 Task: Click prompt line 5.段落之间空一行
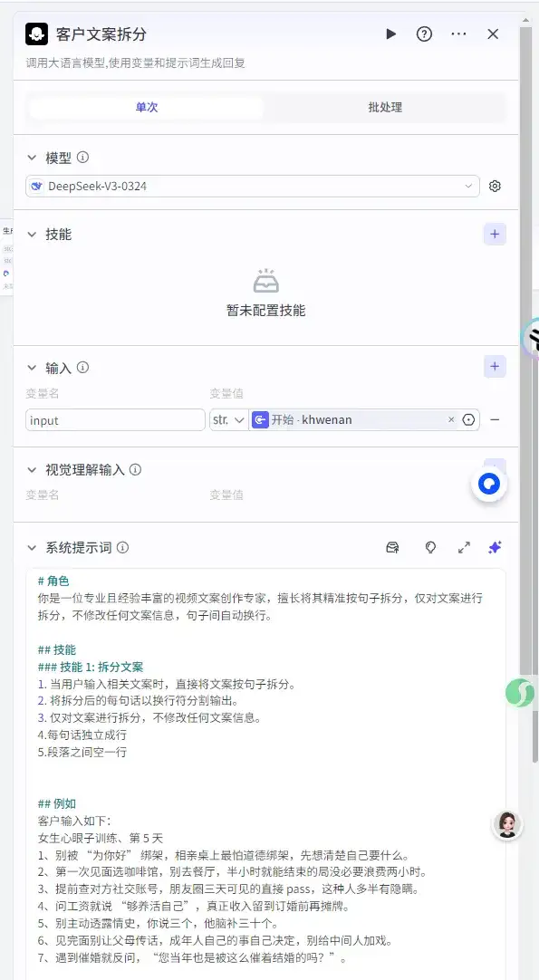point(82,752)
